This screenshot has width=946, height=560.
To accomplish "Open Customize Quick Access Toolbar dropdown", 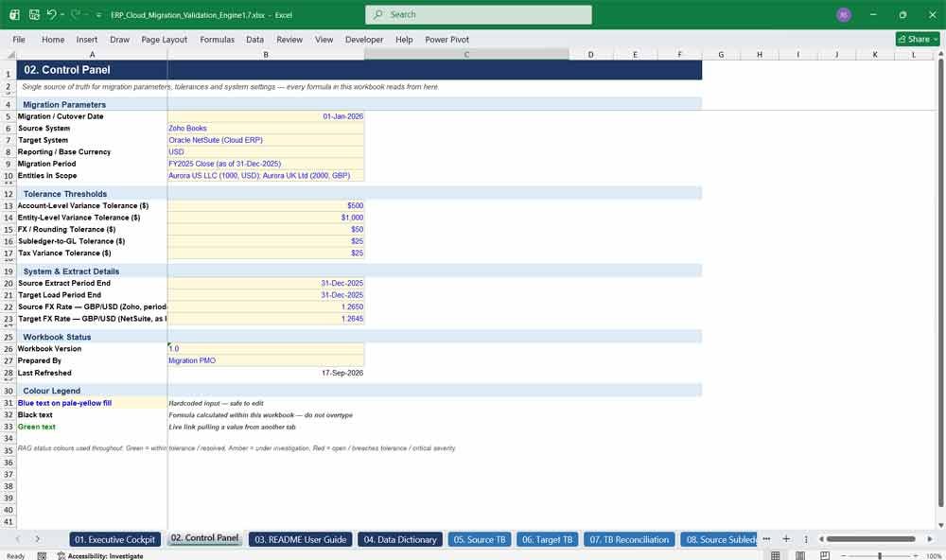I will point(99,15).
